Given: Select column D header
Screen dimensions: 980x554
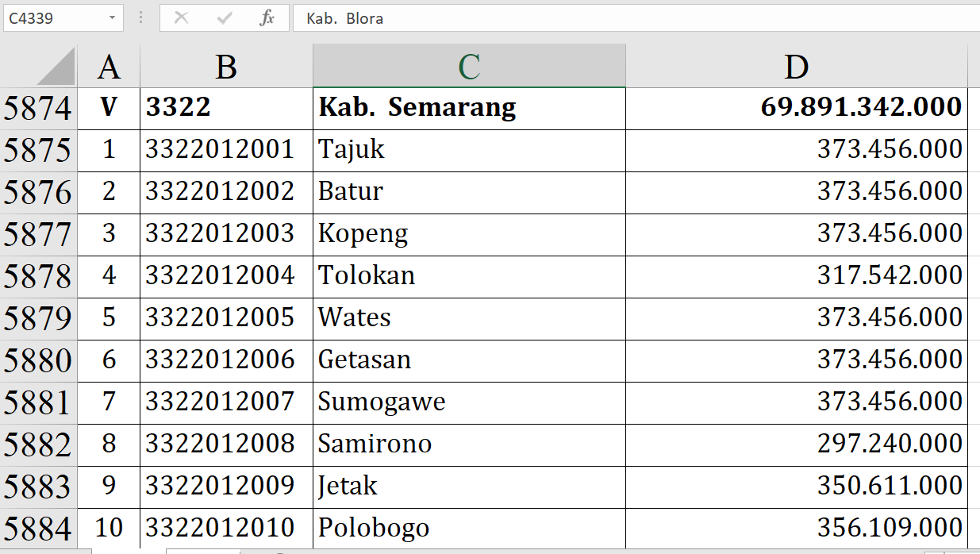Looking at the screenshot, I should [x=796, y=67].
